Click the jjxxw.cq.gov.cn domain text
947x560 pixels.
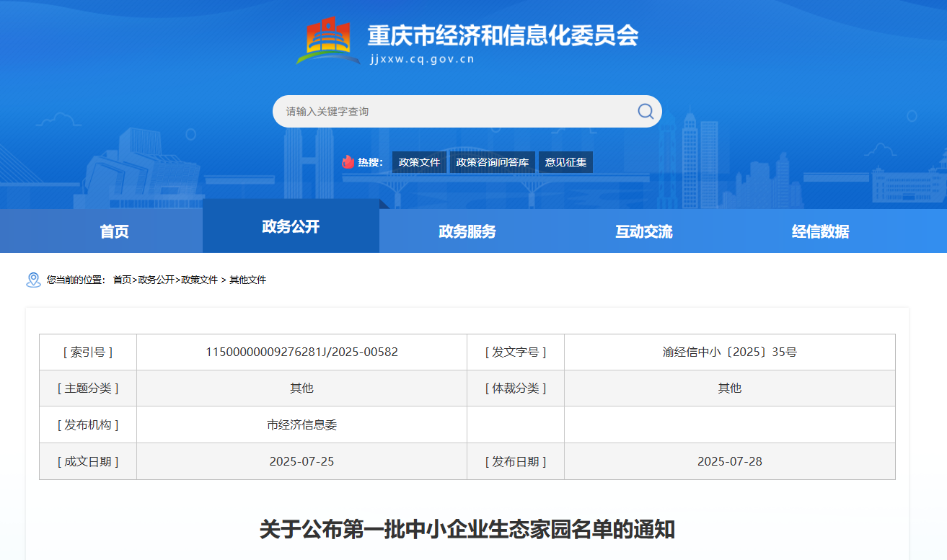pyautogui.click(x=421, y=59)
